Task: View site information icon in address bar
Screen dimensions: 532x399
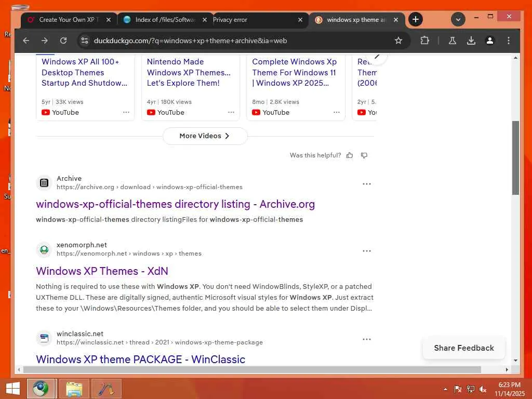Action: pyautogui.click(x=84, y=41)
